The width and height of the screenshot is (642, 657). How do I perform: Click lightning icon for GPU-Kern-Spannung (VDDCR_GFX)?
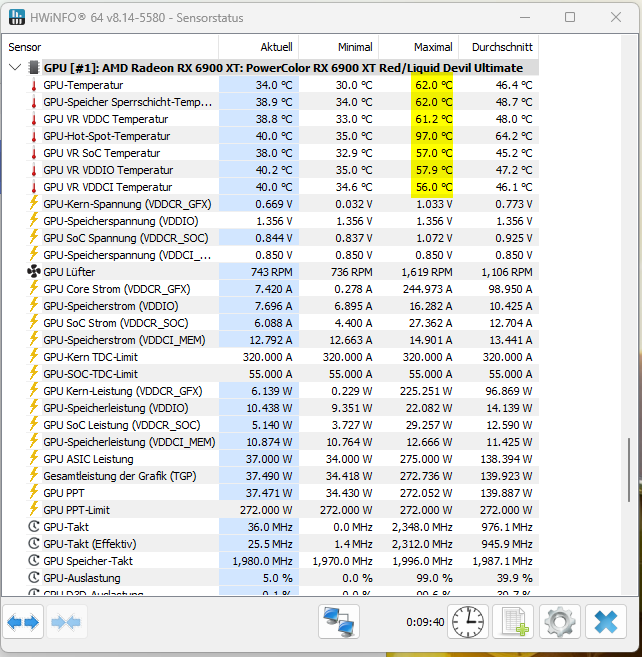click(34, 203)
